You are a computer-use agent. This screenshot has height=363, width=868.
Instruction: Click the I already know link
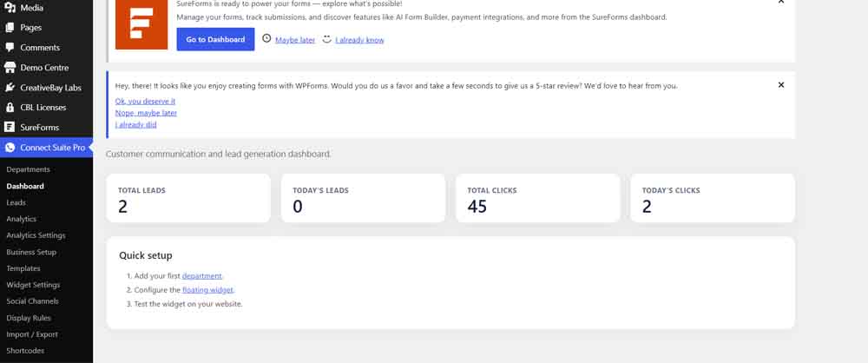point(359,40)
